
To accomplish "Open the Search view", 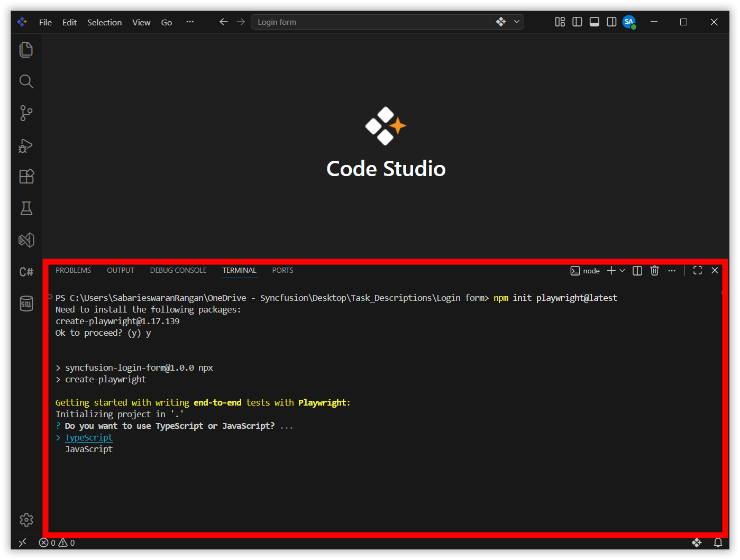I will click(26, 81).
